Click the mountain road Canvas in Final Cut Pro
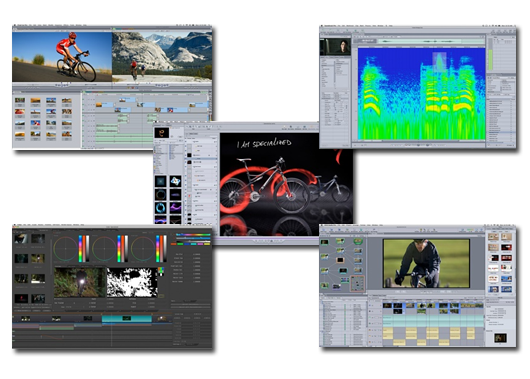 tap(162, 57)
